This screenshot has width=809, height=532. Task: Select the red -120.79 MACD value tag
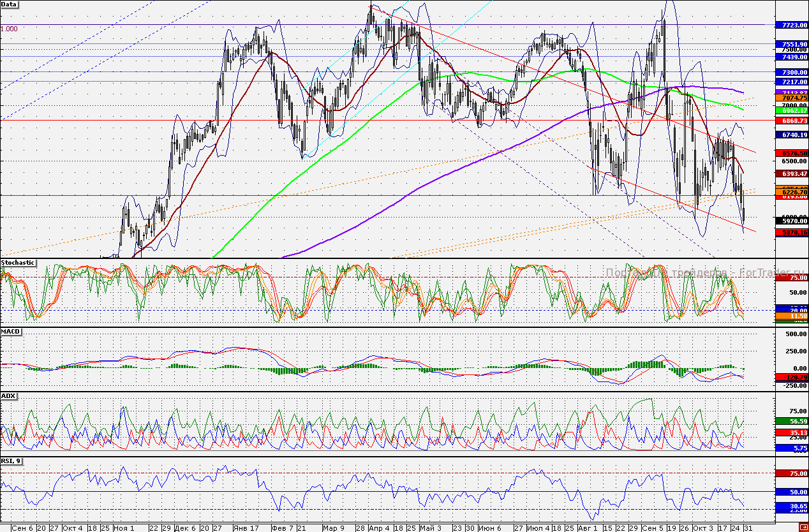791,377
